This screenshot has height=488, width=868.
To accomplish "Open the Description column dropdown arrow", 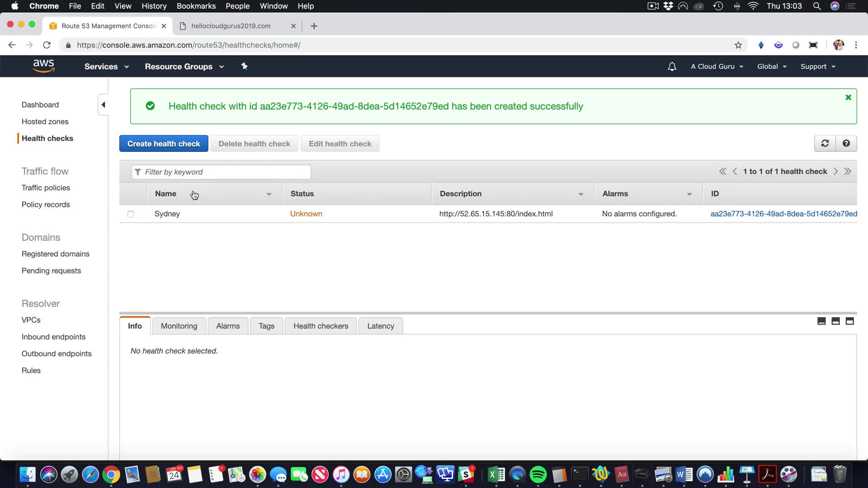I will pos(580,194).
